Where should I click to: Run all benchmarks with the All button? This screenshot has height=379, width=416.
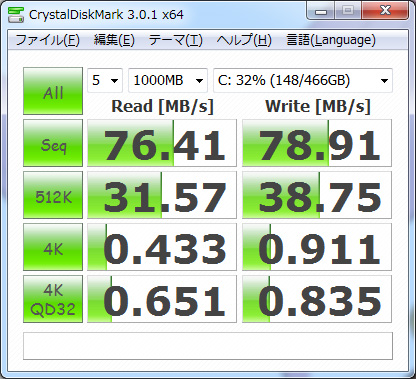click(53, 91)
